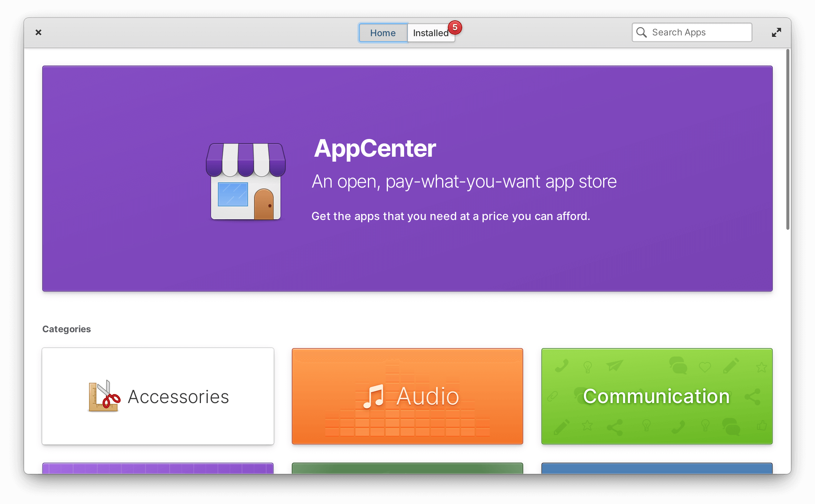Screen dimensions: 815x504
Task: Open the Accessories category
Action: pyautogui.click(x=158, y=397)
